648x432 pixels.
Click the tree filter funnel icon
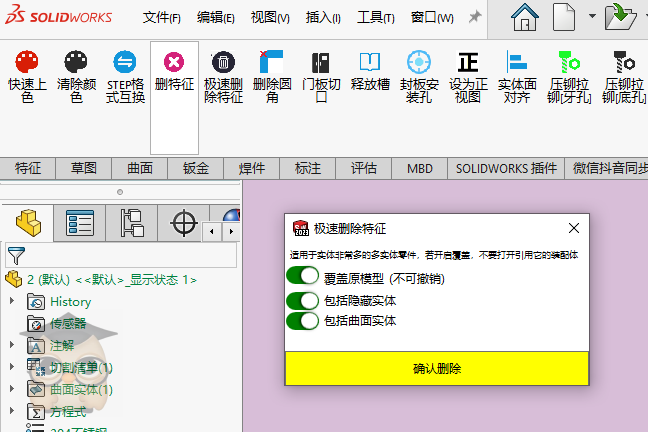coord(16,255)
